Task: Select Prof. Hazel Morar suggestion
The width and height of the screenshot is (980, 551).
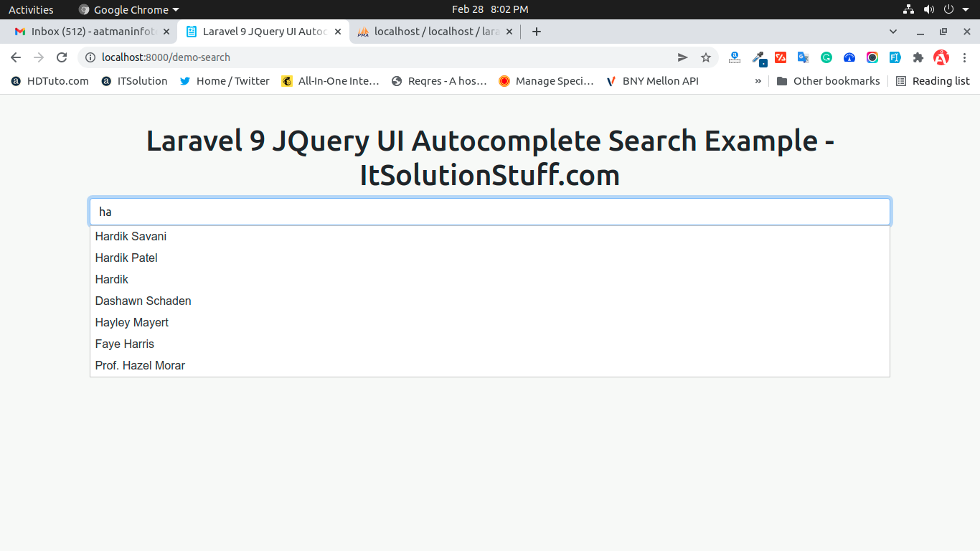Action: (x=490, y=365)
